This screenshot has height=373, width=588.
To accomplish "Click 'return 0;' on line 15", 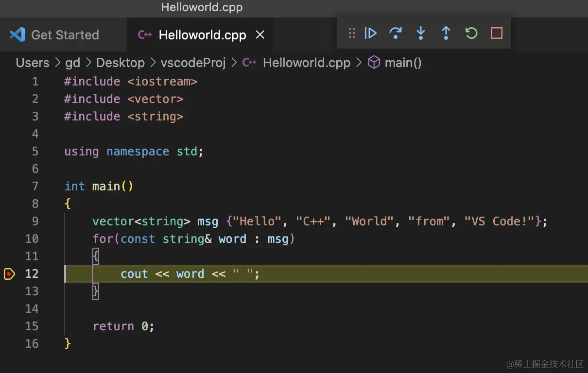I will [x=123, y=326].
